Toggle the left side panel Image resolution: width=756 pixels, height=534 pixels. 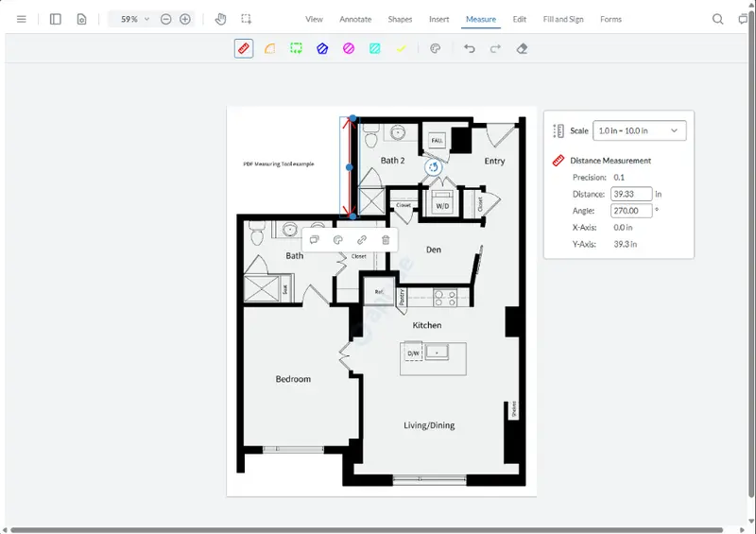coord(56,19)
